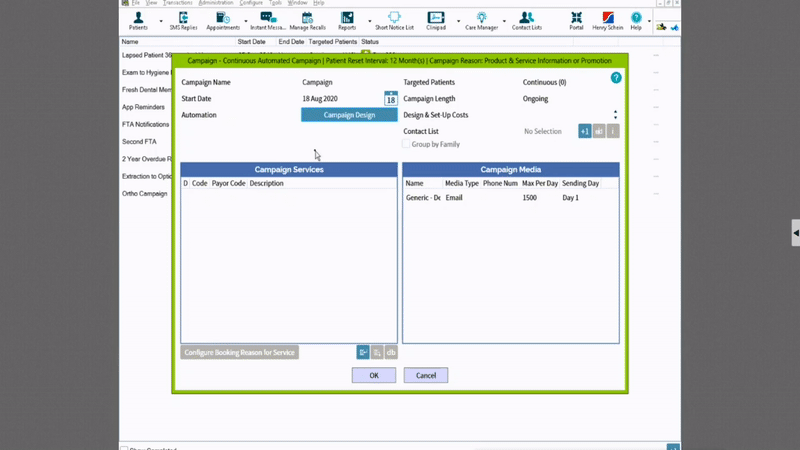This screenshot has height=450, width=800.
Task: Click the side panel collapse arrow
Action: (x=796, y=233)
